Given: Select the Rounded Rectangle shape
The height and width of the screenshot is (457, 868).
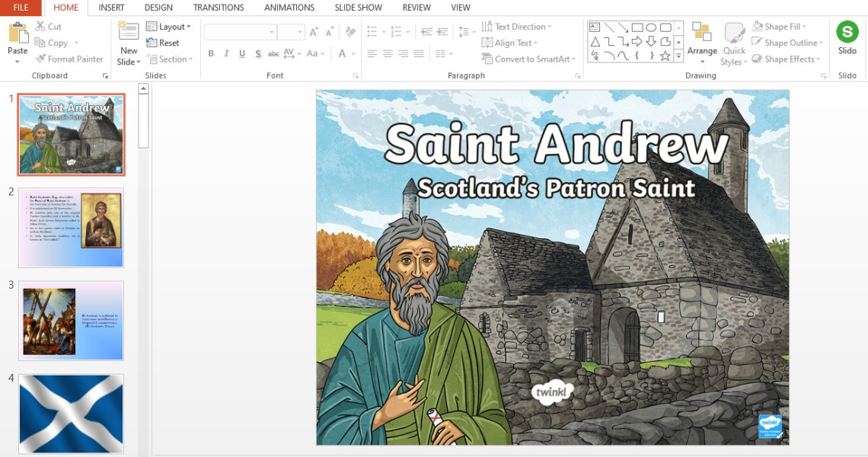Looking at the screenshot, I should click(665, 27).
